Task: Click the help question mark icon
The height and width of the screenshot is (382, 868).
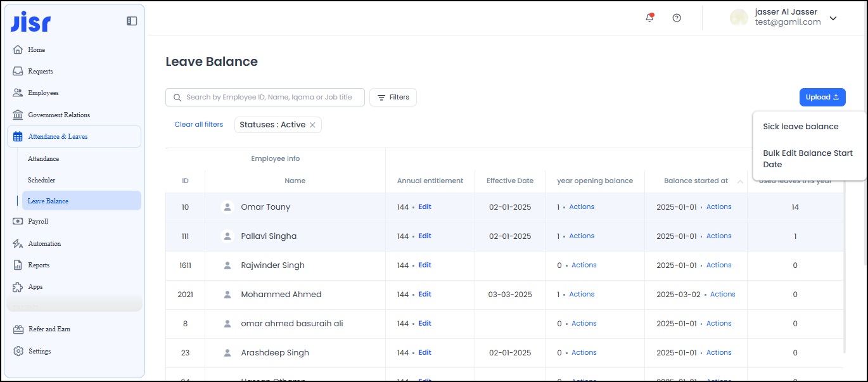Action: click(677, 18)
